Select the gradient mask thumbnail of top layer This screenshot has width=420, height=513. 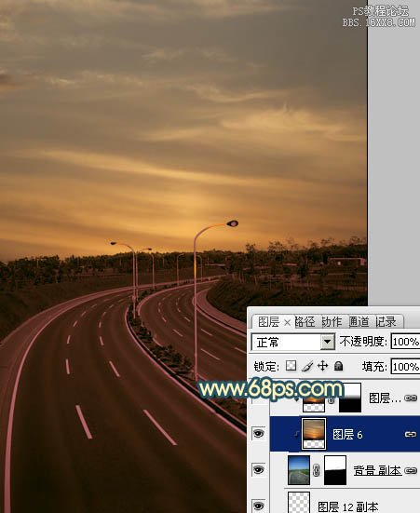[350, 398]
